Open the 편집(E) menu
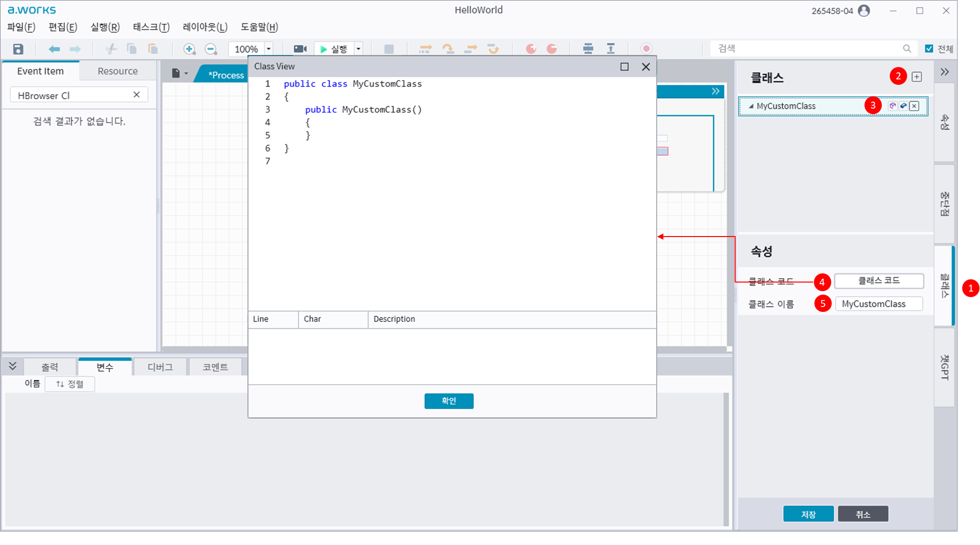980x545 pixels. pyautogui.click(x=63, y=27)
